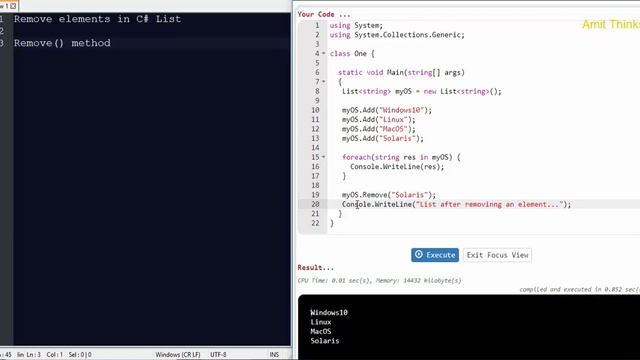This screenshot has width=640, height=360.
Task: Click the 'Col : 1' status bar entry
Action: [54, 355]
